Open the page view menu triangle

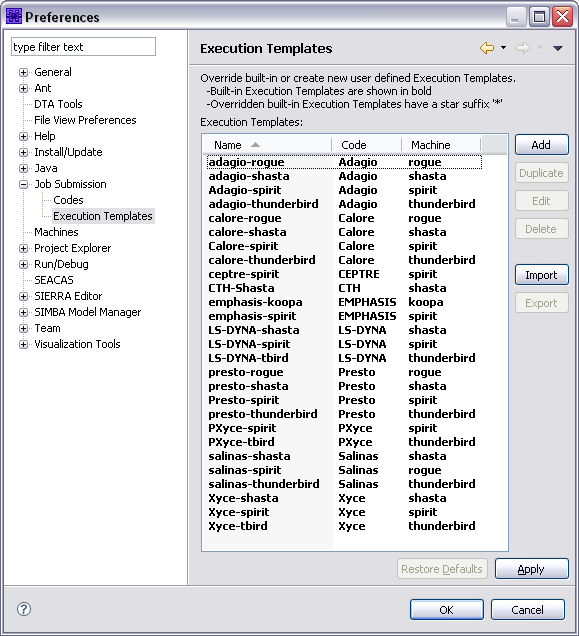557,48
